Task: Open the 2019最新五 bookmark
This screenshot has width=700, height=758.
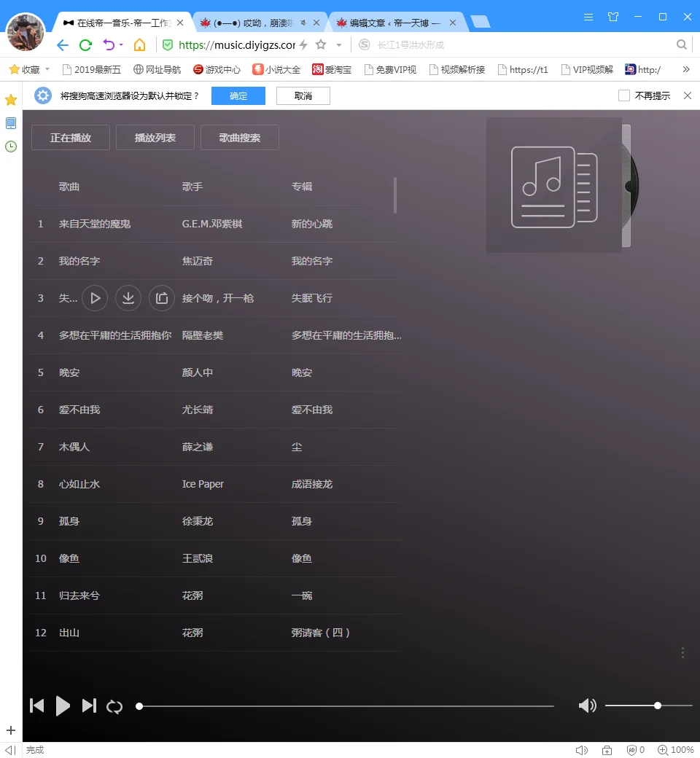Action: (x=91, y=70)
